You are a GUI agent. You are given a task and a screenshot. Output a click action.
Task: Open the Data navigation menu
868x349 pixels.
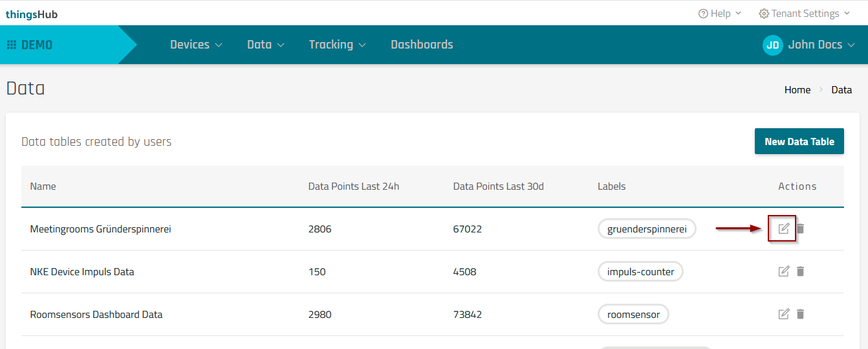coord(265,45)
